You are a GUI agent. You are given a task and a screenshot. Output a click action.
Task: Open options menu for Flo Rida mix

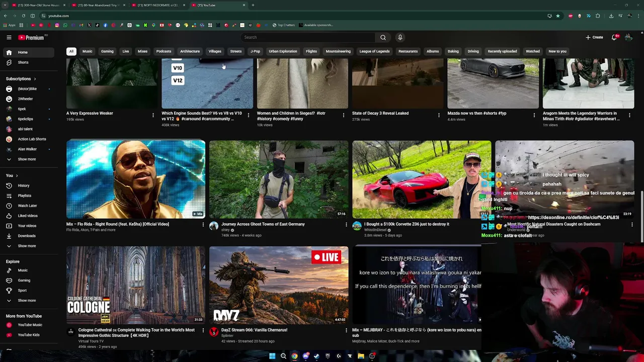(203, 225)
